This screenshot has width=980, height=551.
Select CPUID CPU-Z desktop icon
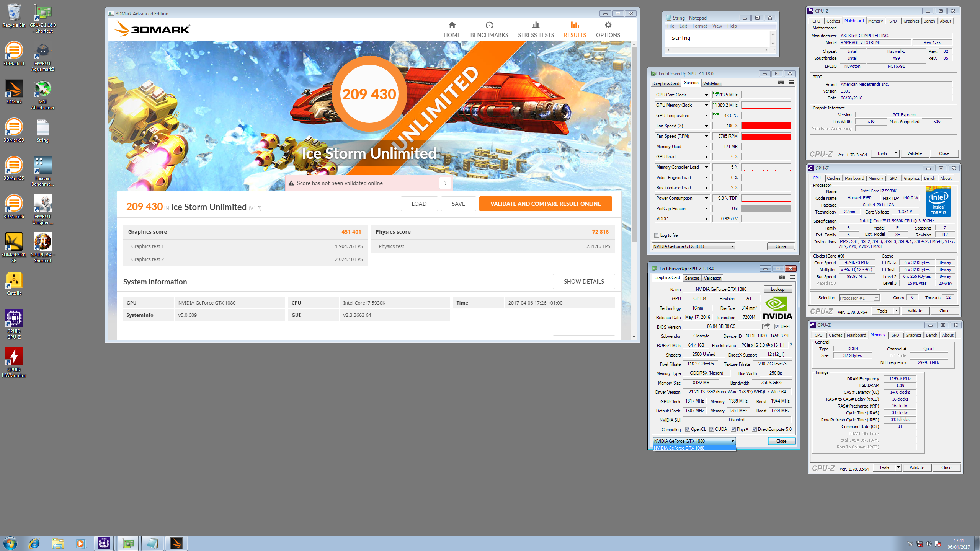click(14, 324)
